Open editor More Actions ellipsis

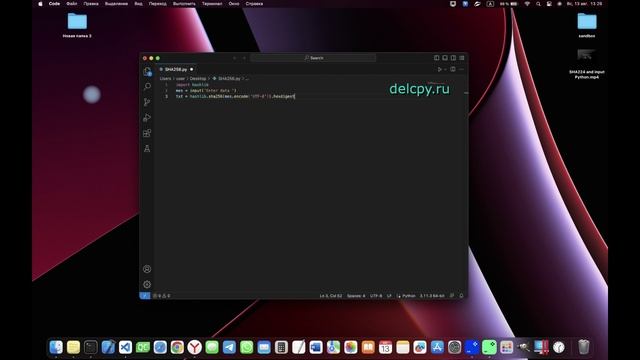pyautogui.click(x=462, y=69)
